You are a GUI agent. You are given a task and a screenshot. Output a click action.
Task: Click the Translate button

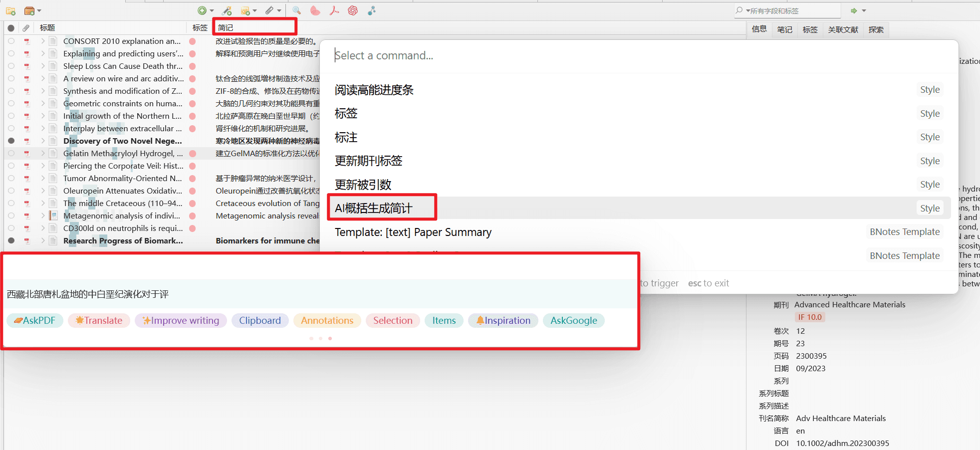tap(99, 320)
